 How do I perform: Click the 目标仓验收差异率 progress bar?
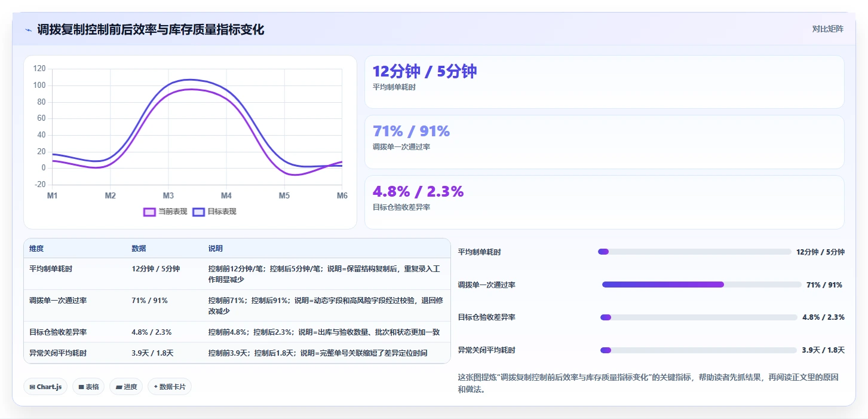tap(699, 317)
